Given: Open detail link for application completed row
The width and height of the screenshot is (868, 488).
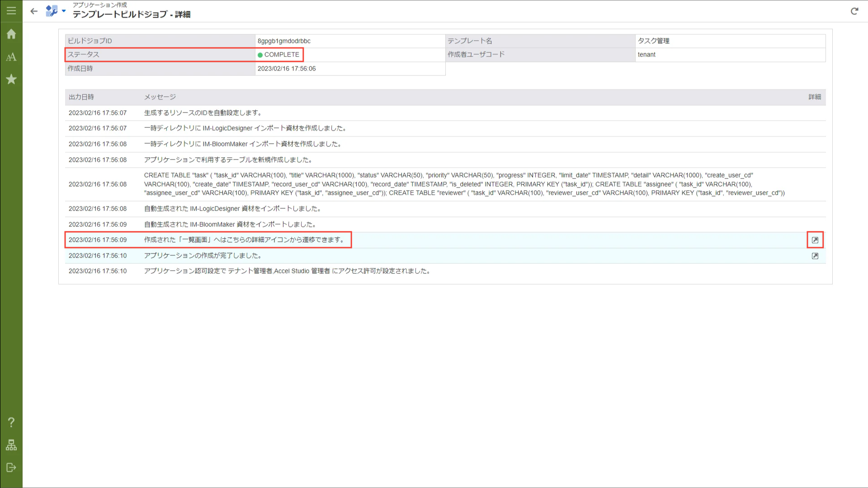Looking at the screenshot, I should click(815, 256).
